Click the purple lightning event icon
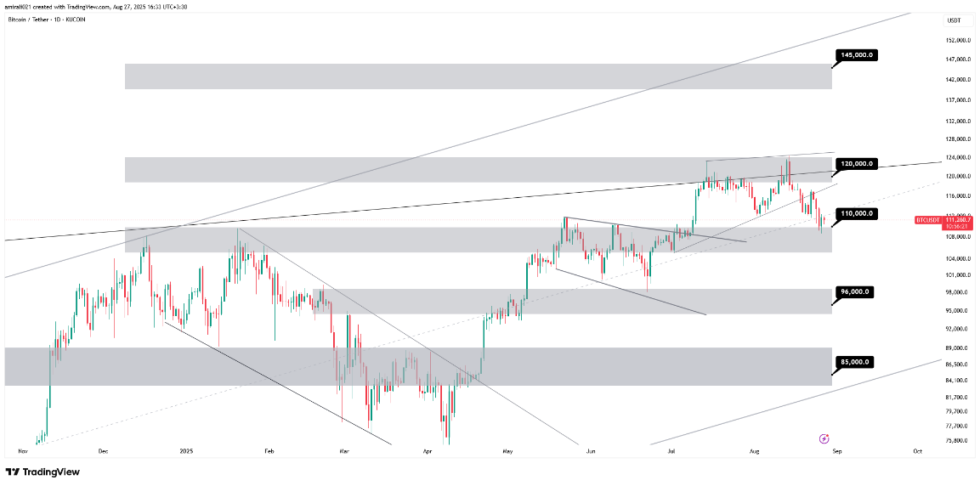 click(824, 438)
